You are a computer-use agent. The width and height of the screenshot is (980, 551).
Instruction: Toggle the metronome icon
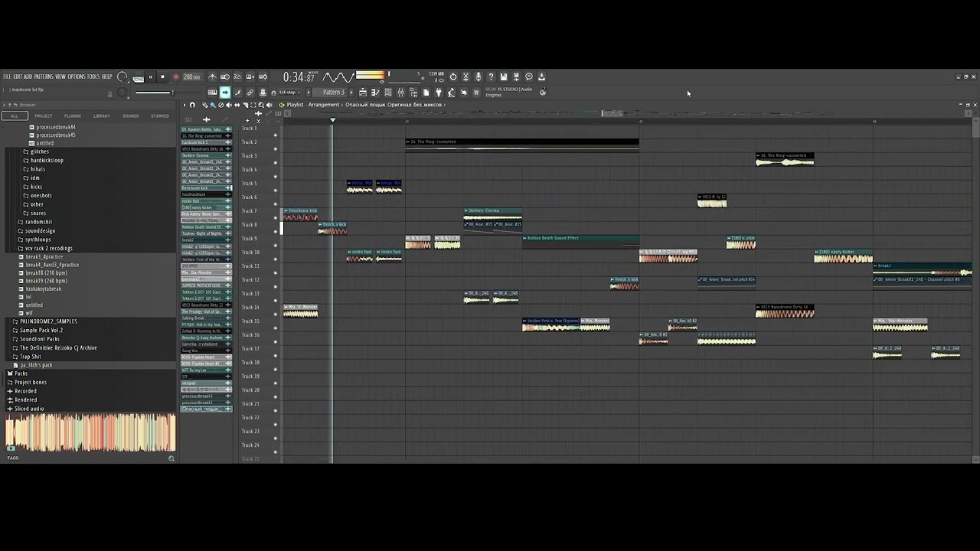click(x=213, y=77)
